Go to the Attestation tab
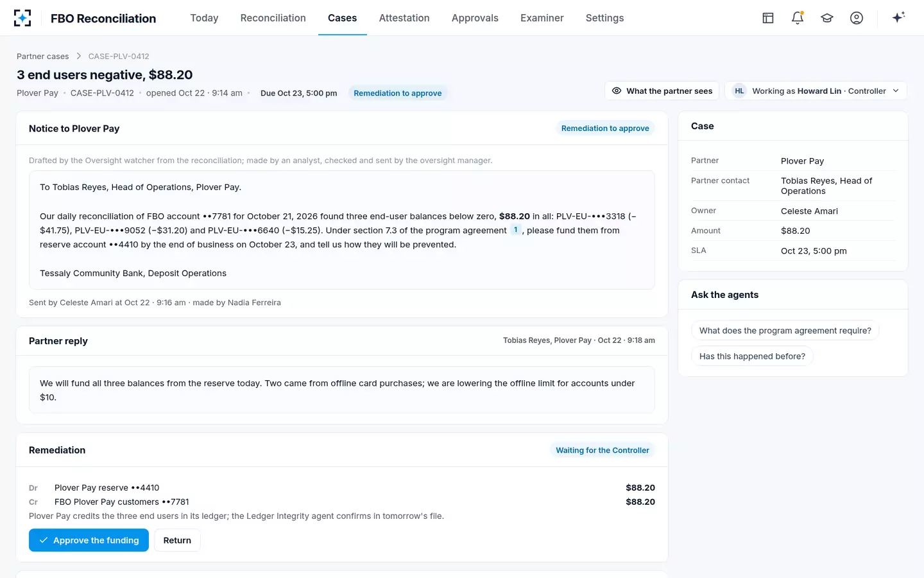This screenshot has height=578, width=924. click(404, 18)
